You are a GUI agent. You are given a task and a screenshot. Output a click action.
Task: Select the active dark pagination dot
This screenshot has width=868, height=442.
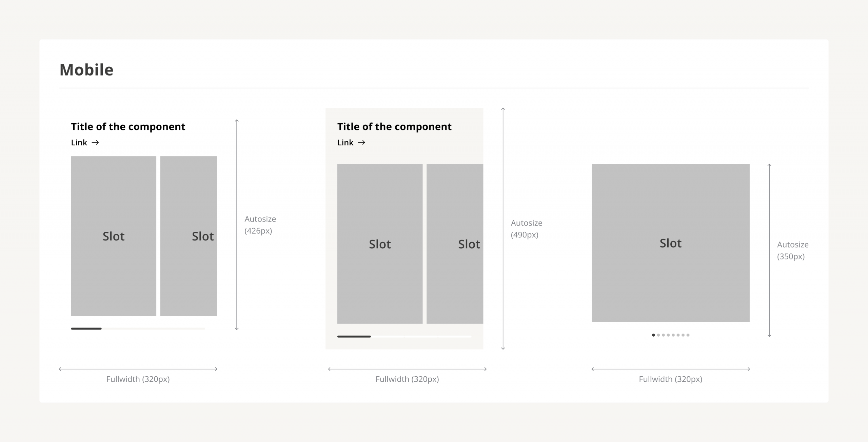tap(653, 335)
